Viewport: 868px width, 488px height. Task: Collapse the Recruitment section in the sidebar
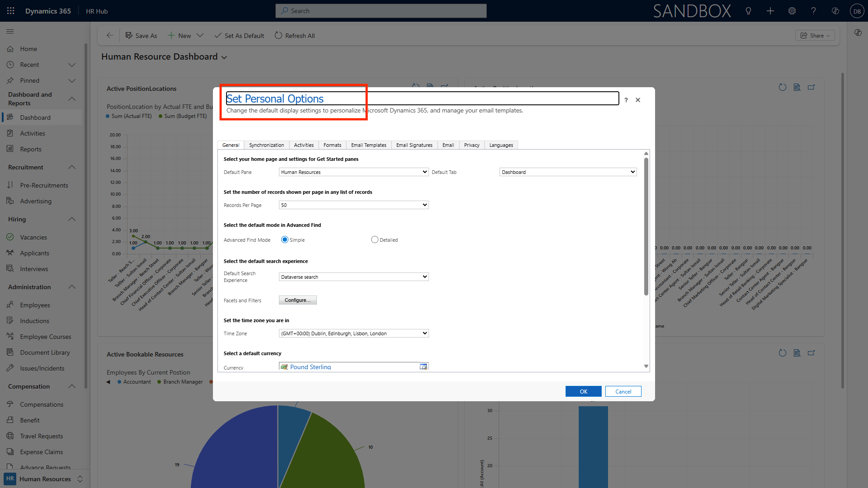tap(72, 167)
